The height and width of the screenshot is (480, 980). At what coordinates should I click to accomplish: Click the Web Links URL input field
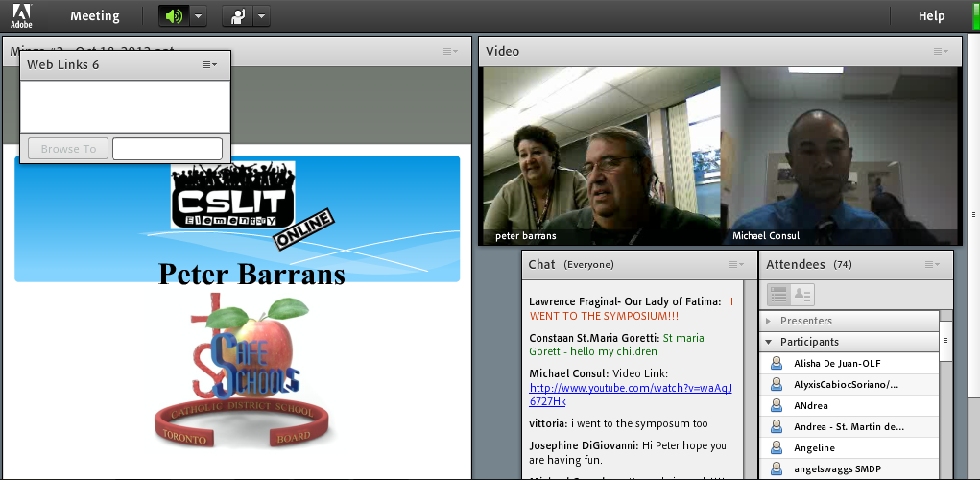[x=167, y=149]
